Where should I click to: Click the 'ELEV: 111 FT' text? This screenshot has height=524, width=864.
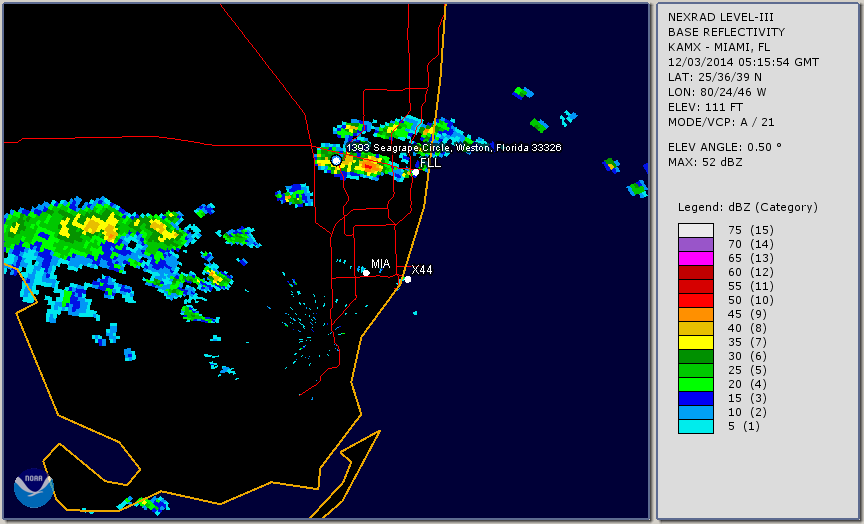705,107
